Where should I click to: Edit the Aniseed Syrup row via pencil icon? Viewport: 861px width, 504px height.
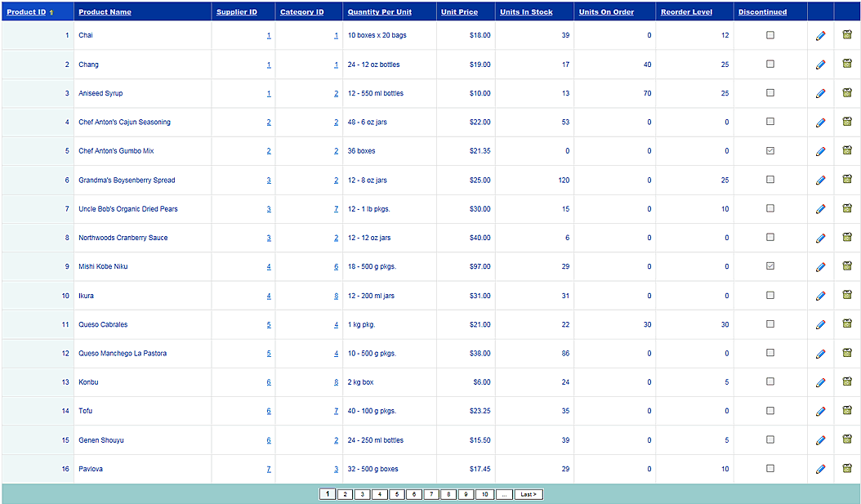tap(820, 94)
